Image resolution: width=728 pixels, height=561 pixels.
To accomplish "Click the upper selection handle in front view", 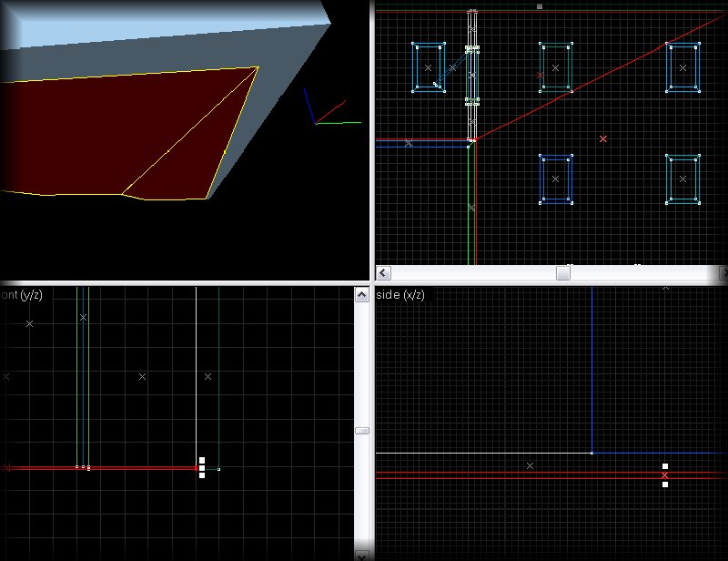I will coord(202,461).
